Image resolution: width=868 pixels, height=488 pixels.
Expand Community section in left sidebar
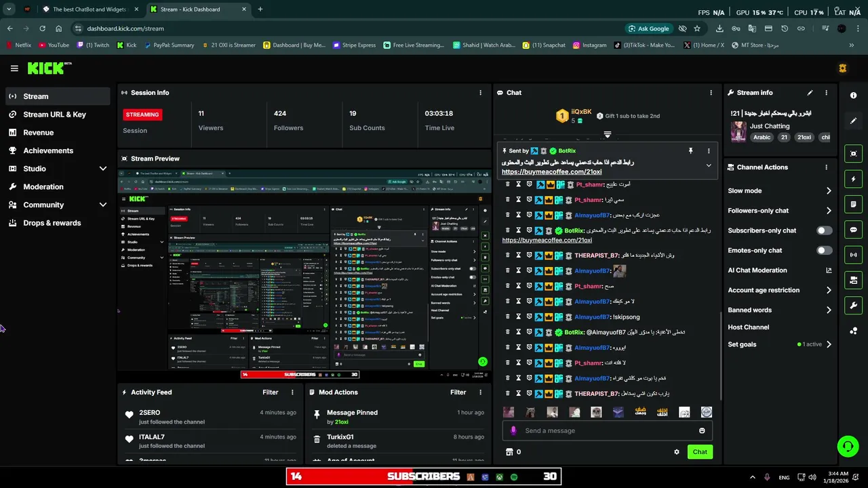[x=103, y=205]
